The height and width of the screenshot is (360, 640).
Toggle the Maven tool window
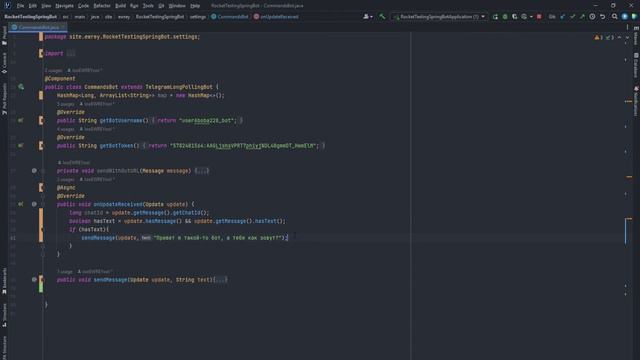(x=636, y=36)
